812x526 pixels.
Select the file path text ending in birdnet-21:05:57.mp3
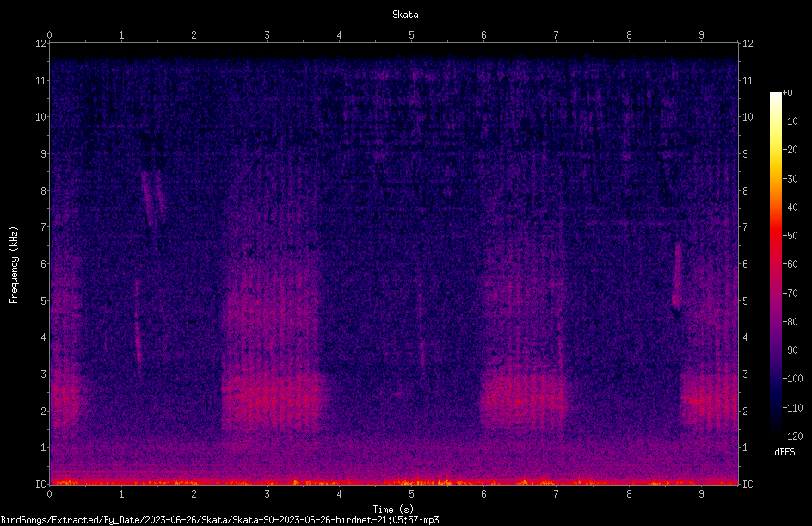(x=219, y=520)
